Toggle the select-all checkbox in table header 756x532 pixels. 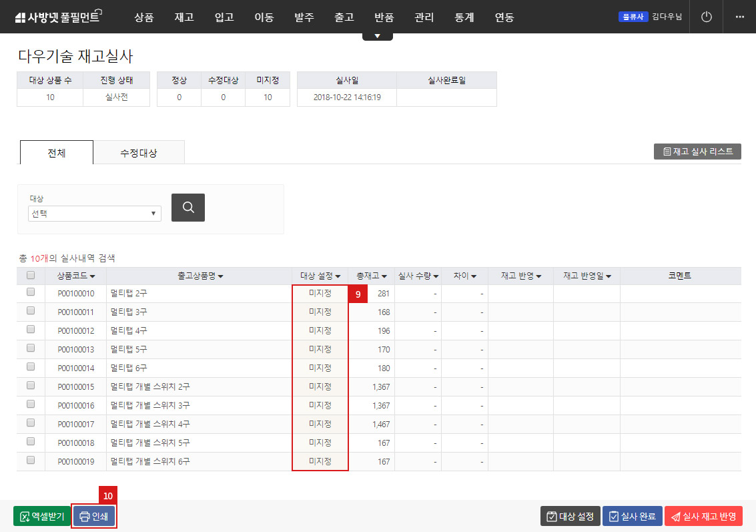pos(30,276)
